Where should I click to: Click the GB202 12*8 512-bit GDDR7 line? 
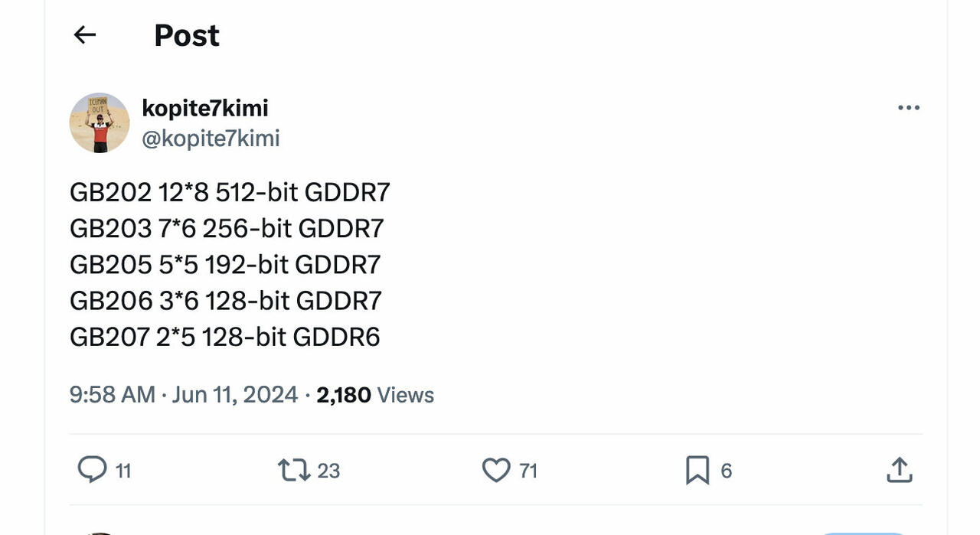click(x=230, y=192)
